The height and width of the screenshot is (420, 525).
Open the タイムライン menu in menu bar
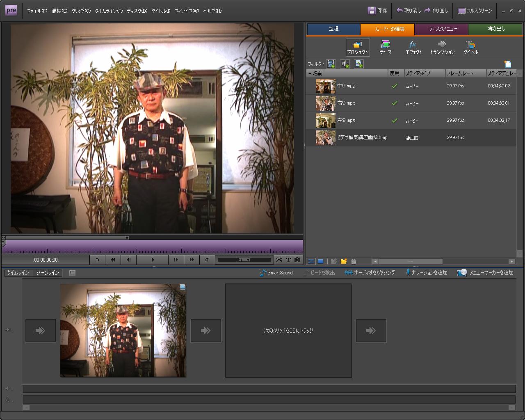pos(109,11)
